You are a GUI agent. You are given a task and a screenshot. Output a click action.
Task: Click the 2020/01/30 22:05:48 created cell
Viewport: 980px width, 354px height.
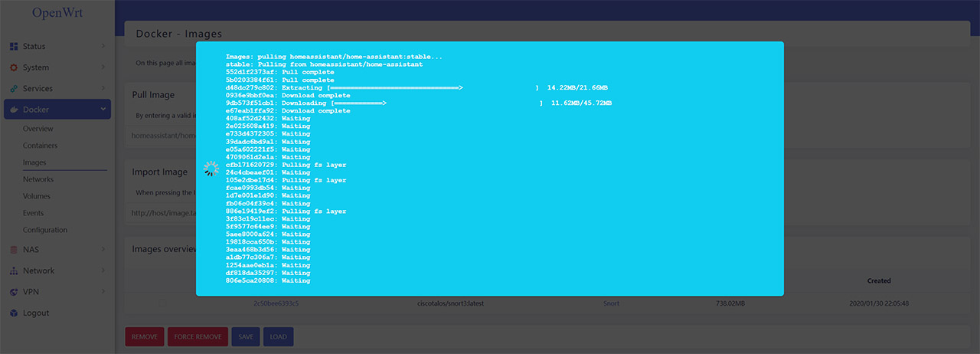[879, 303]
